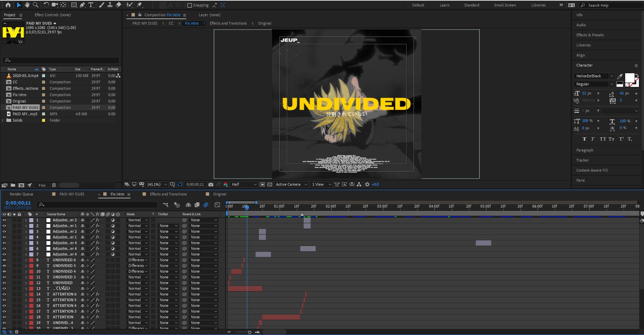Create a new composition from Project panel
644x335 pixels.
pos(21,185)
